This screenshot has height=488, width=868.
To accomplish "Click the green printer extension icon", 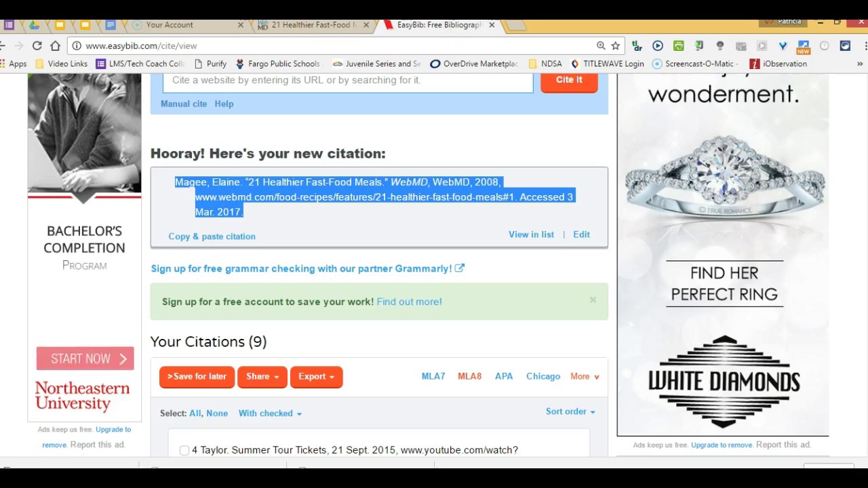I will coord(679,46).
